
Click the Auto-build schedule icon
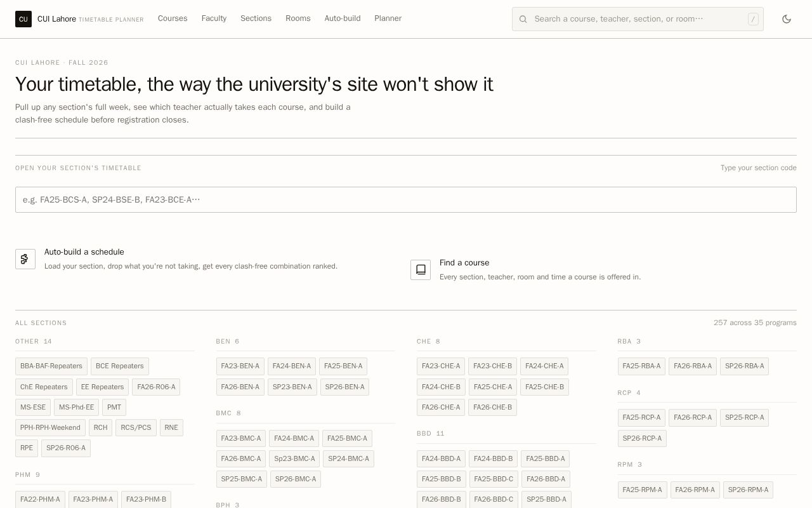point(25,259)
